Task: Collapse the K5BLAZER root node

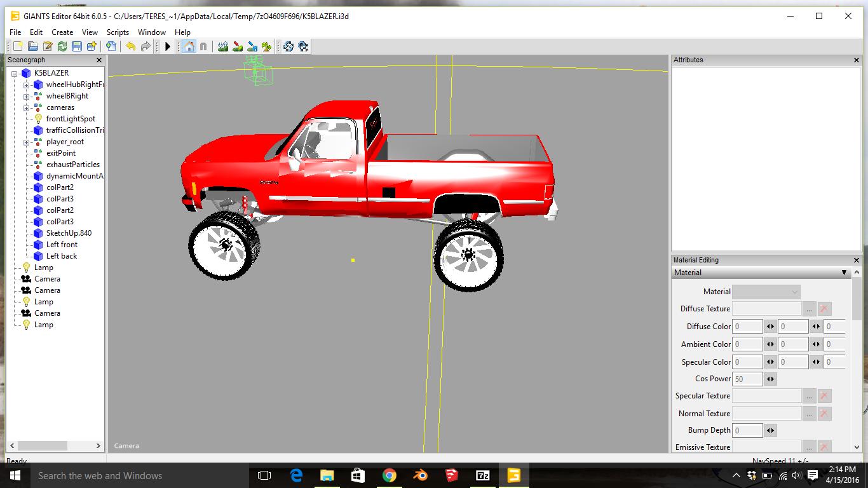Action: [15, 73]
